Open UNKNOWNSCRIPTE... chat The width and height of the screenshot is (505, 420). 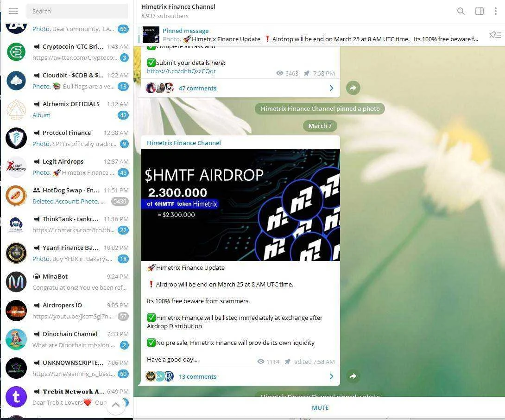[x=67, y=368]
